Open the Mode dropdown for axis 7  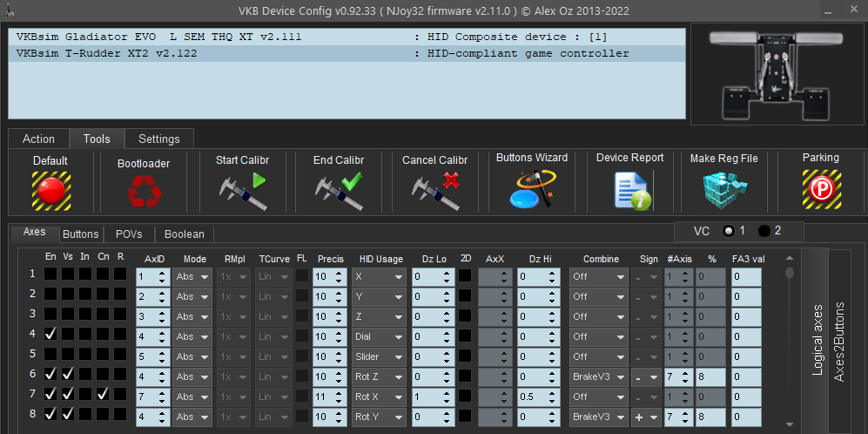coord(192,397)
